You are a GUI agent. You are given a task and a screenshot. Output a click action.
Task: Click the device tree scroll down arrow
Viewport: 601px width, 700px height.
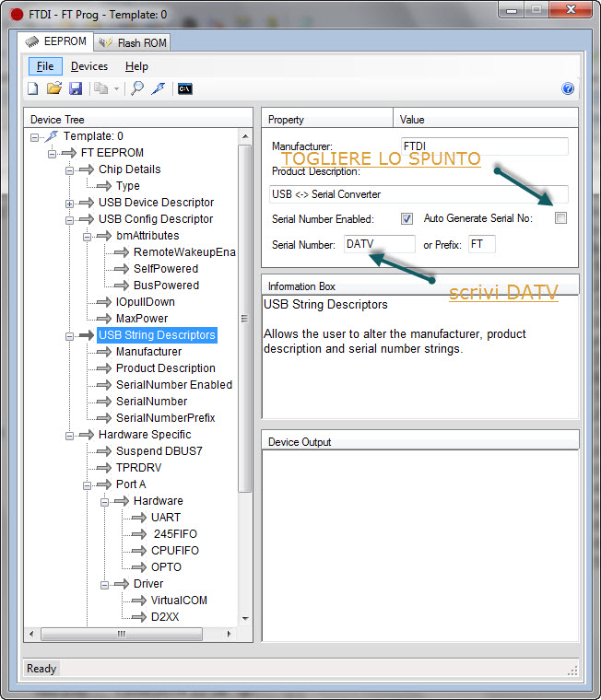point(245,618)
